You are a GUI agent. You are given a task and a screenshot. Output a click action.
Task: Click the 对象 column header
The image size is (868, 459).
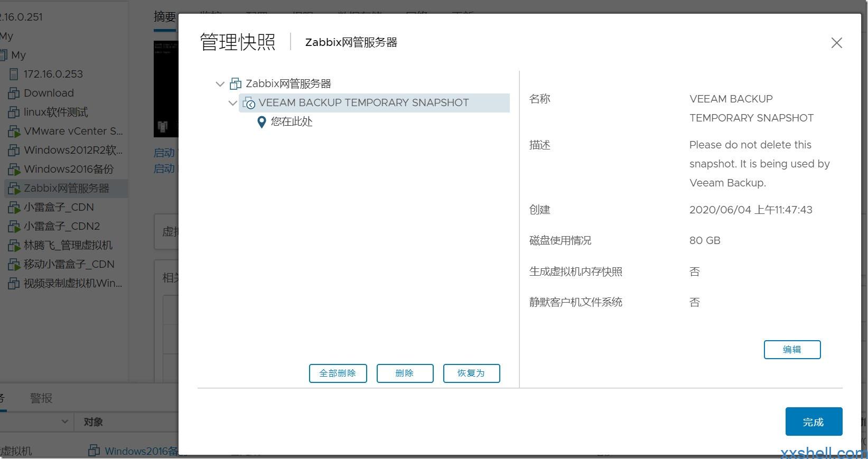pos(93,422)
